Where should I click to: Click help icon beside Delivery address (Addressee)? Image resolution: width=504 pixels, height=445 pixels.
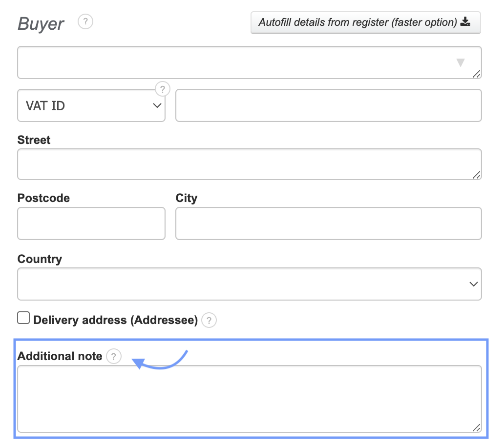[x=209, y=321]
